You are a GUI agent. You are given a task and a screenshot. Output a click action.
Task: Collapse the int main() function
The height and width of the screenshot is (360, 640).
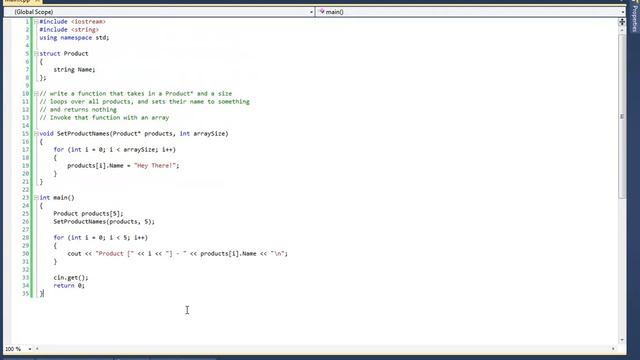pyautogui.click(x=36, y=198)
